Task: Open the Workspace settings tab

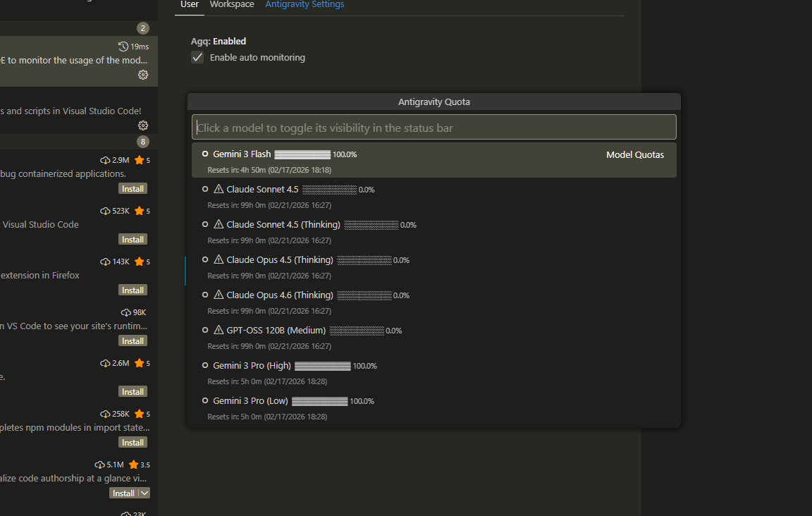Action: pyautogui.click(x=232, y=4)
